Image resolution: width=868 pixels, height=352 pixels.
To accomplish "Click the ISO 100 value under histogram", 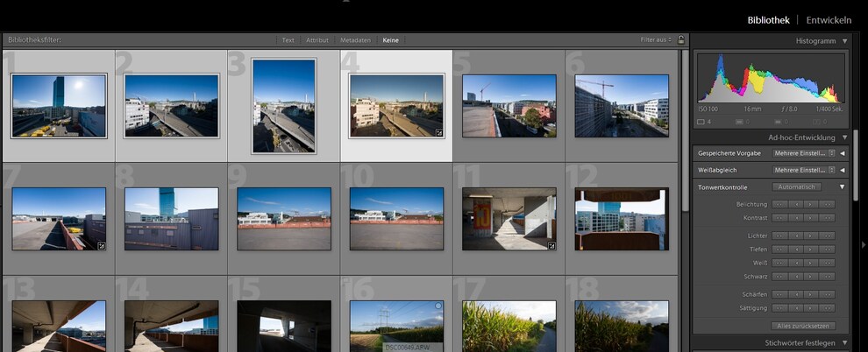I will [x=709, y=109].
